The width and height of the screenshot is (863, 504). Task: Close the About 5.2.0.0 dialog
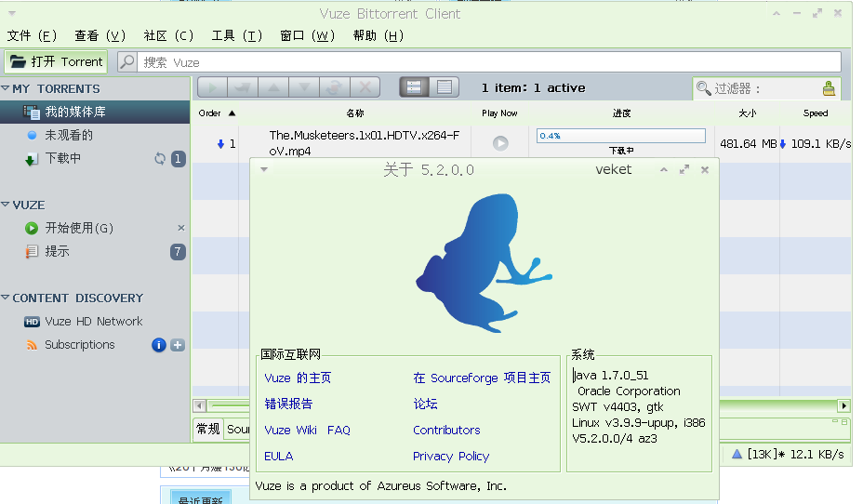click(x=705, y=170)
